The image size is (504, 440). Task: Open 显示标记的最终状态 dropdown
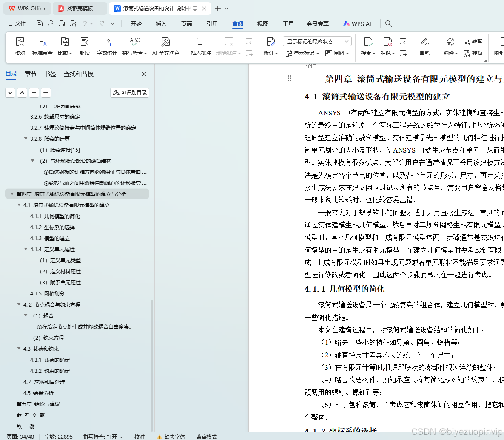(317, 41)
